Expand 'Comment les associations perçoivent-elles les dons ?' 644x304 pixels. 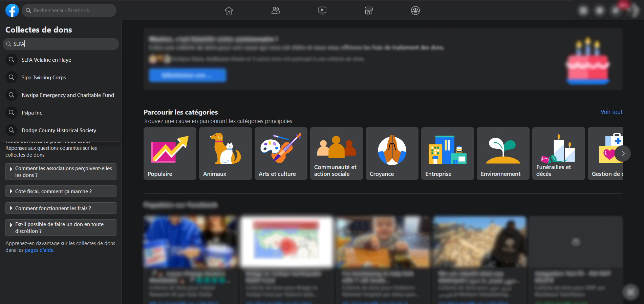tap(61, 172)
